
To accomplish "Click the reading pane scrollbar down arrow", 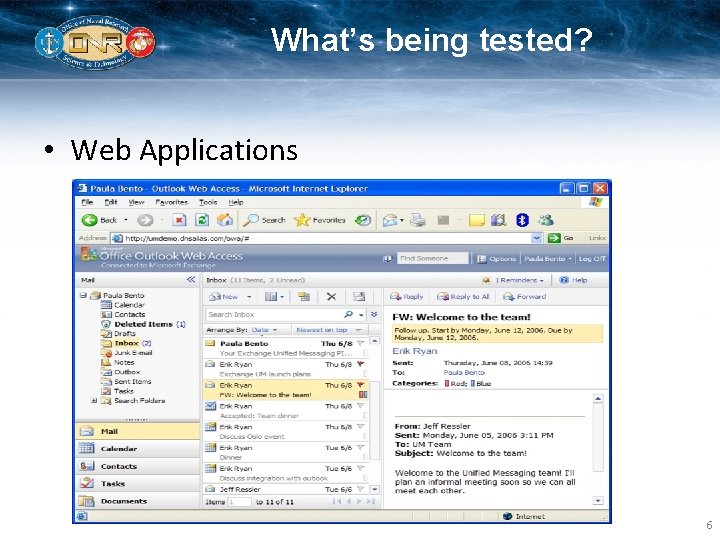I will point(598,501).
